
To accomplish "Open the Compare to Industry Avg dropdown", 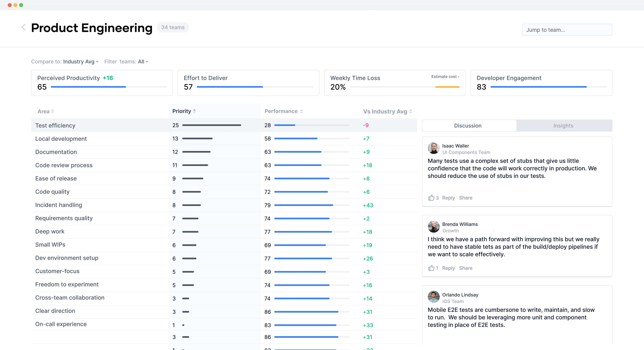I will pos(80,61).
